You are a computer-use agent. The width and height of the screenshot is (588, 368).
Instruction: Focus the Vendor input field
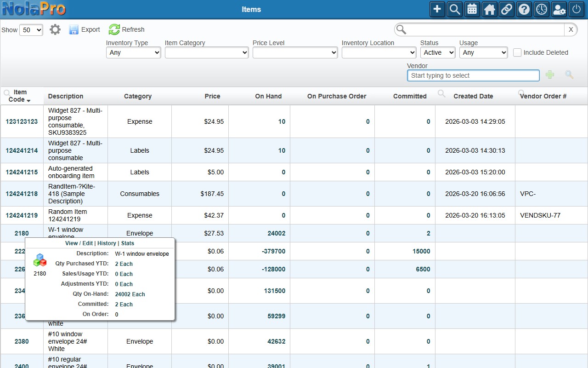473,75
